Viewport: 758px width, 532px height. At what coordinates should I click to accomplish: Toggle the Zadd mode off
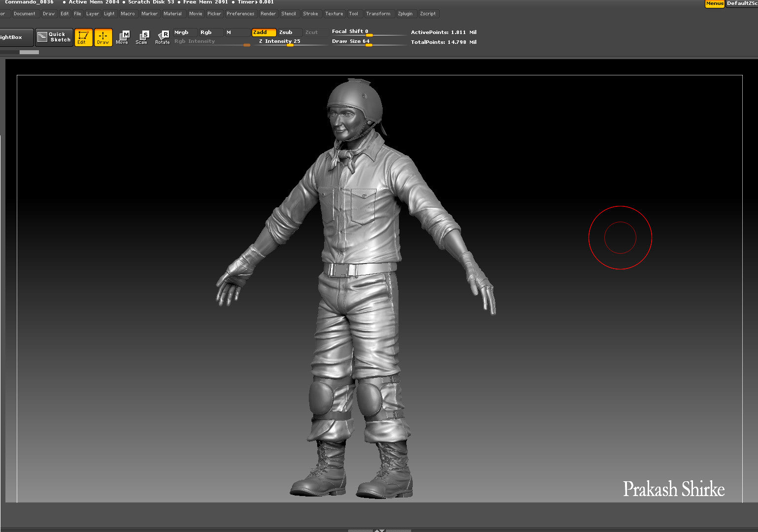tap(264, 33)
